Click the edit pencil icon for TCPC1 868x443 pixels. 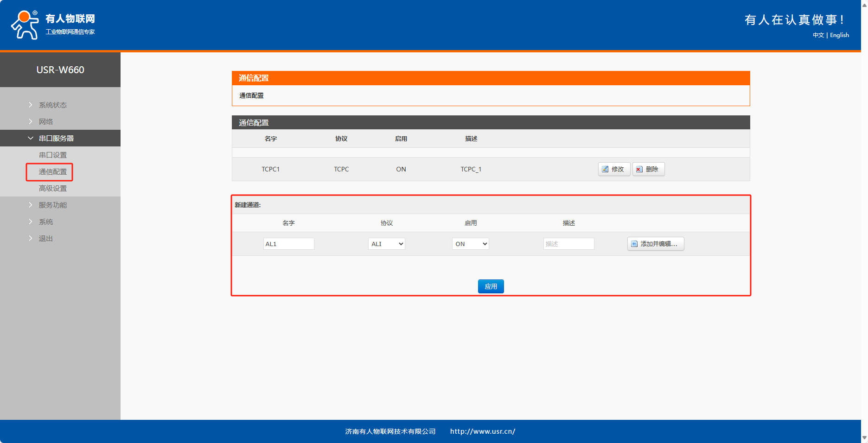click(x=605, y=169)
